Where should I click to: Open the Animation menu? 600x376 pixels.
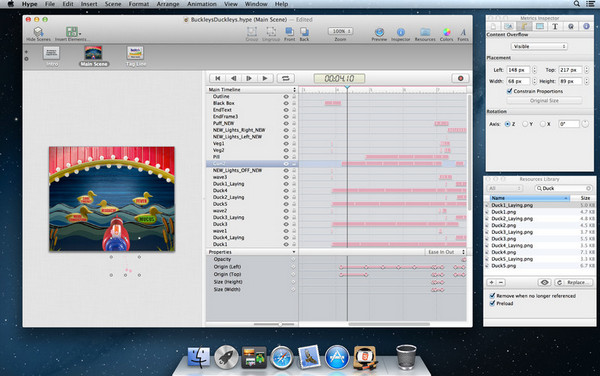[x=202, y=4]
